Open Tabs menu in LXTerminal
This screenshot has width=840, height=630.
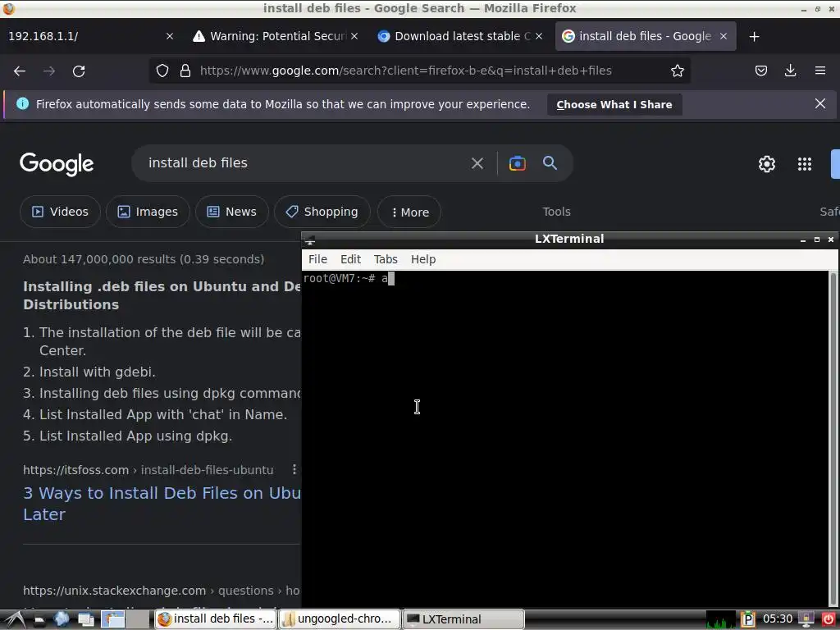pyautogui.click(x=386, y=259)
